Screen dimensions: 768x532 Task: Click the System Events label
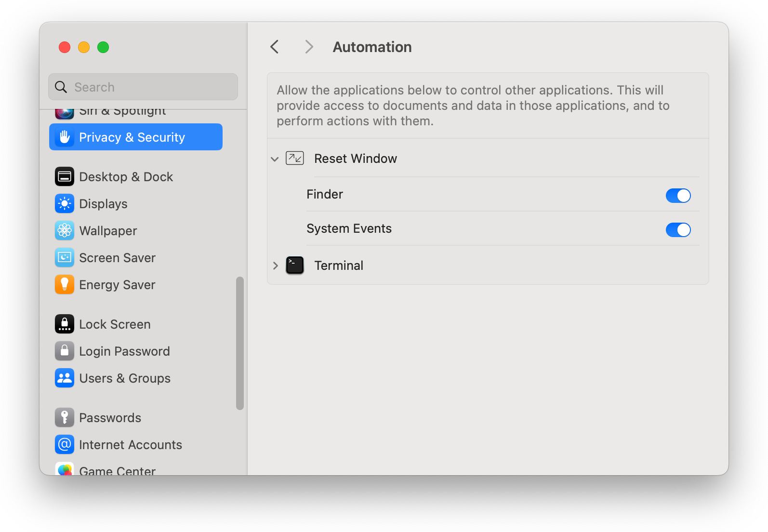349,228
